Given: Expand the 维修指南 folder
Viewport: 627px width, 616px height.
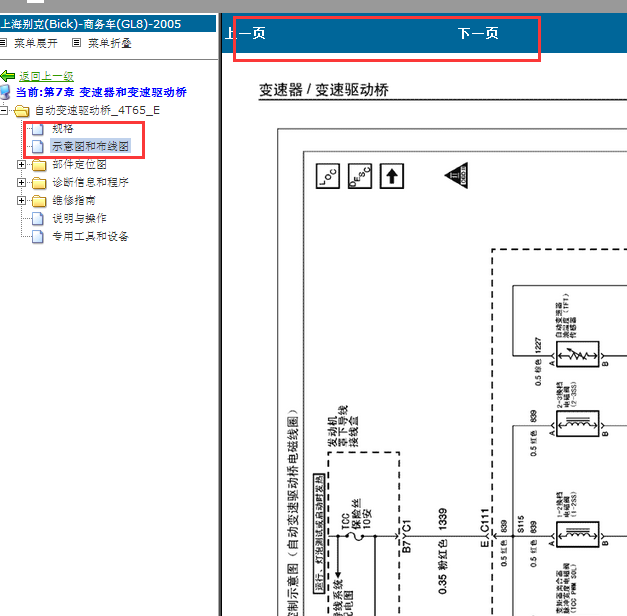Looking at the screenshot, I should coord(22,201).
